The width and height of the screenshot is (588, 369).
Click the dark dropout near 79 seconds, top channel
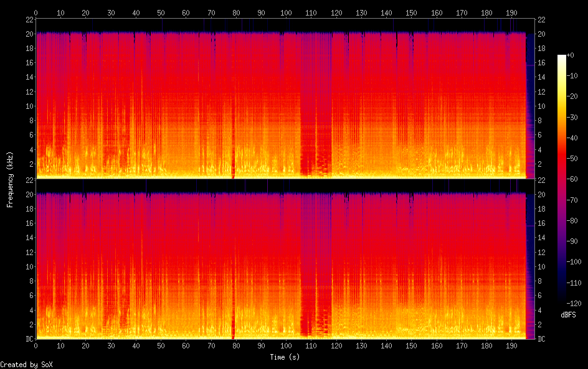[234, 168]
